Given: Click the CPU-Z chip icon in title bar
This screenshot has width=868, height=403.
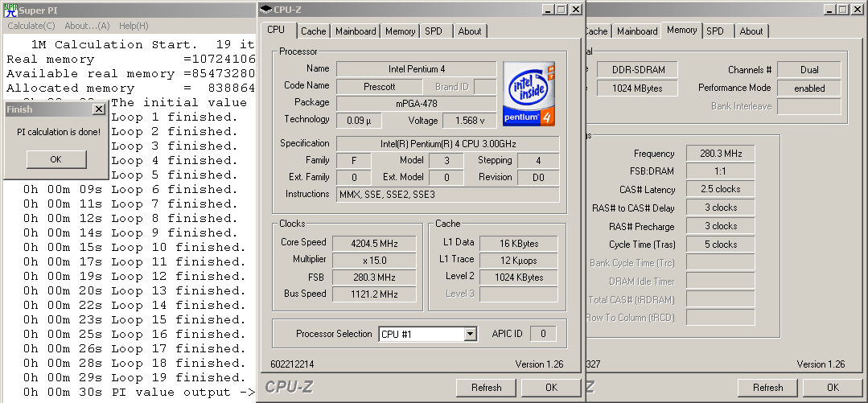Looking at the screenshot, I should click(x=266, y=10).
